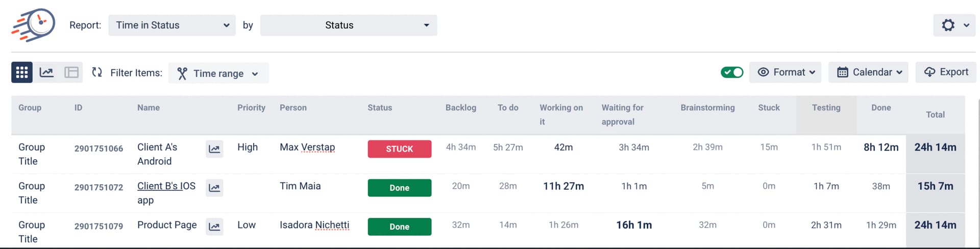Open the Calendar dropdown
The width and height of the screenshot is (980, 249).
(868, 72)
